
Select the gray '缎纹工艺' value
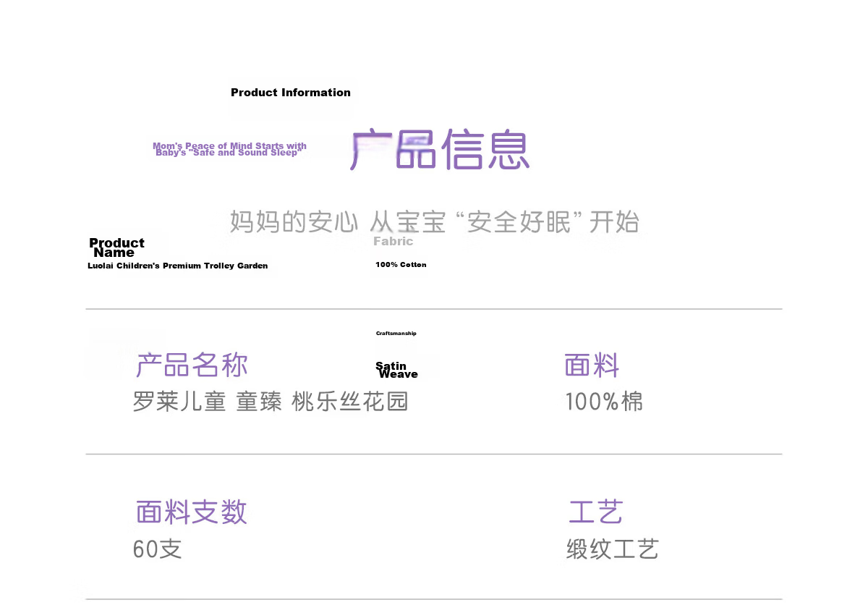point(612,549)
